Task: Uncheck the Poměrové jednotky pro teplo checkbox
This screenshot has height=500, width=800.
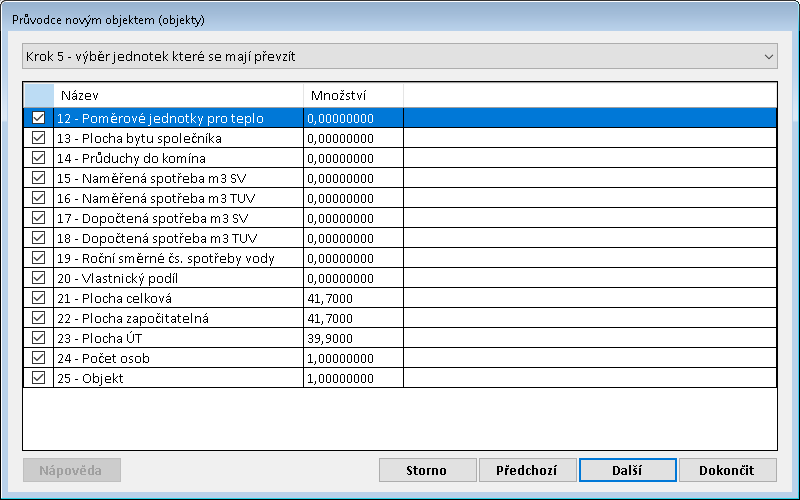Action: click(x=38, y=118)
